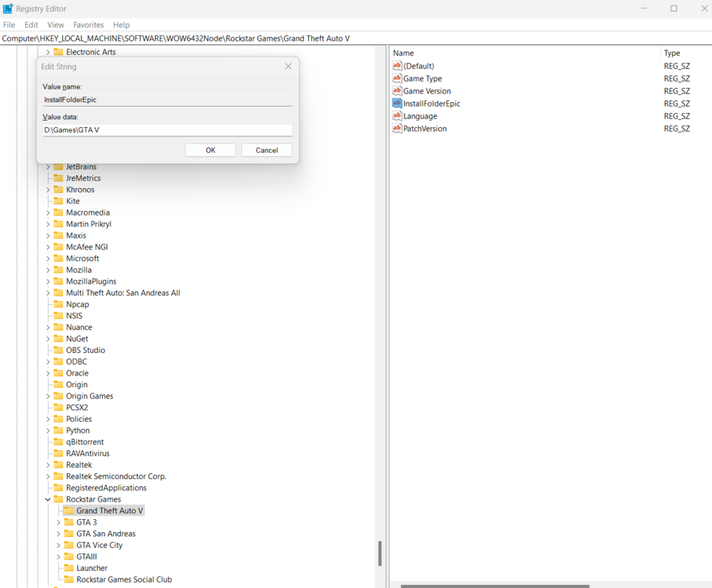Open the Edit menu
Viewport: 712px width, 588px height.
[31, 24]
